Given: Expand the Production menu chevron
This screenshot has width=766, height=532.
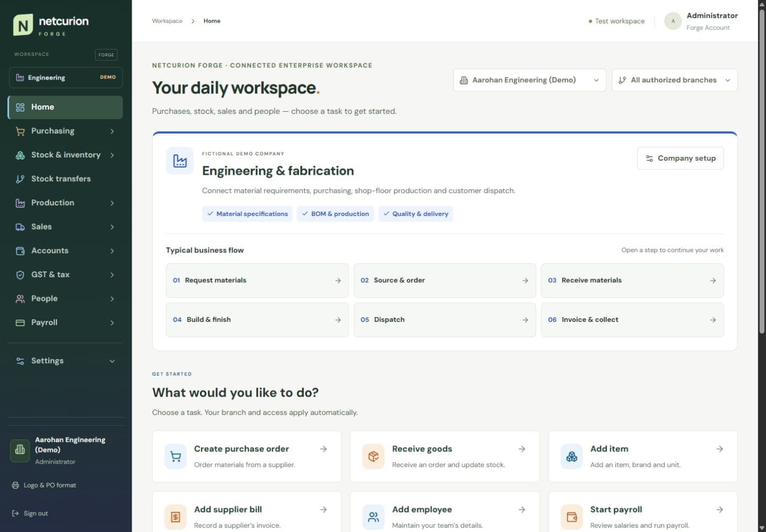Looking at the screenshot, I should (112, 203).
